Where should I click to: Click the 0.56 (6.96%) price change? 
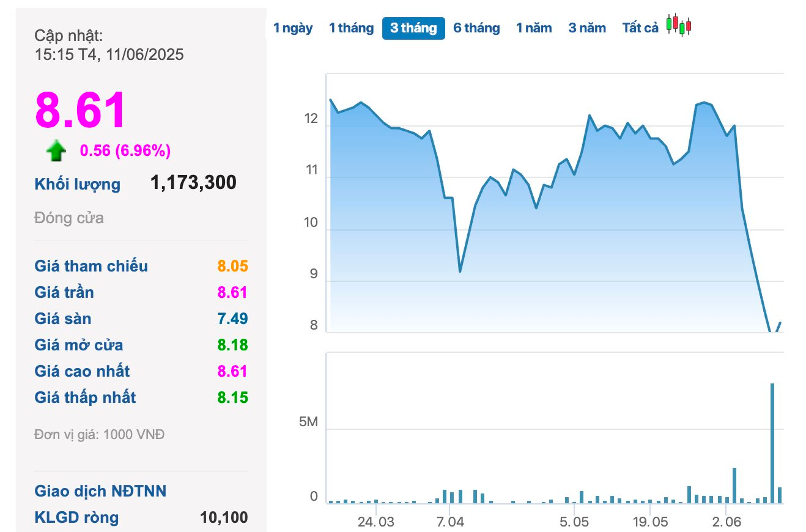point(125,150)
